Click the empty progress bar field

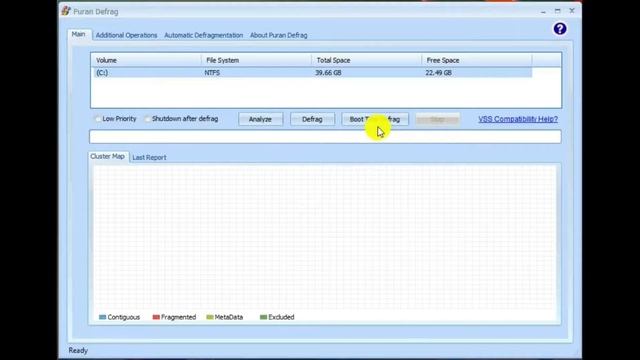point(325,137)
